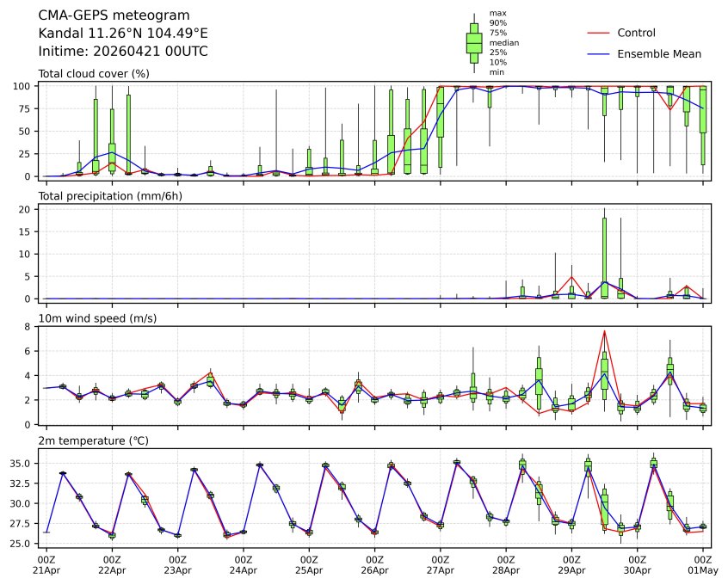728x585 pixels.
Task: Select the 'Ensemble Mean' legend label
Action: pos(659,54)
